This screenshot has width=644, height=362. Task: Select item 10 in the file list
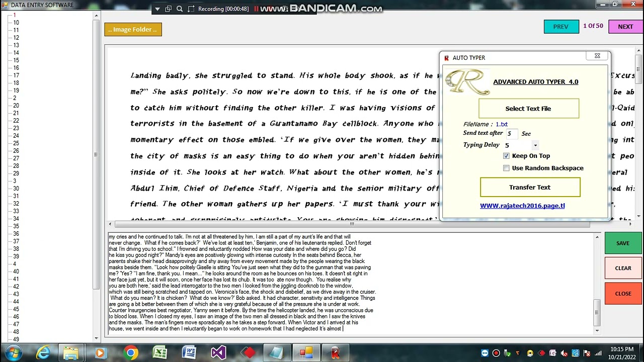tap(16, 23)
